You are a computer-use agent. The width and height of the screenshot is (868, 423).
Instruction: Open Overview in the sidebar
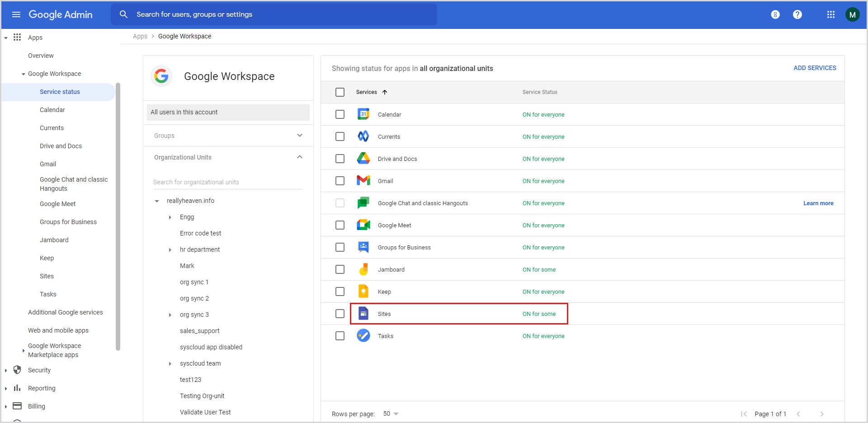[x=41, y=56]
